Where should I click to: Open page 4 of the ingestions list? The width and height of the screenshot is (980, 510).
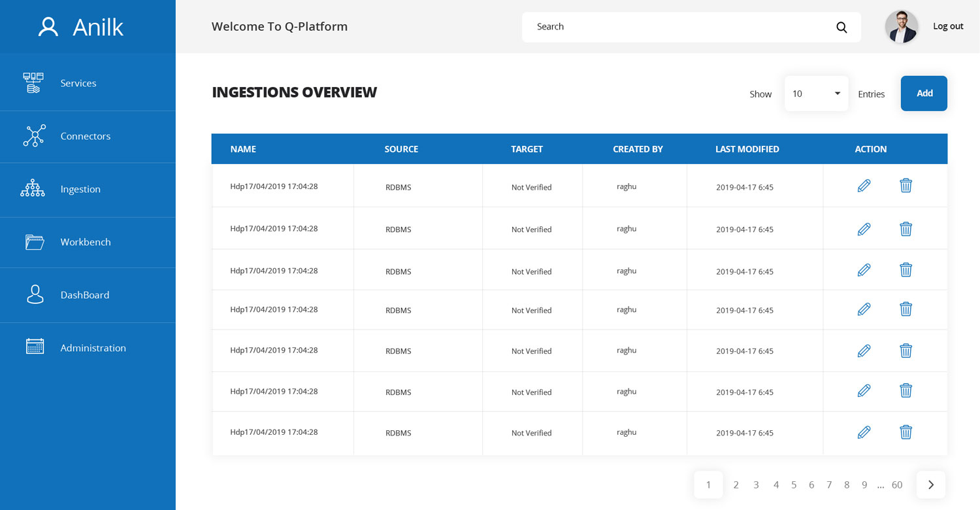776,484
